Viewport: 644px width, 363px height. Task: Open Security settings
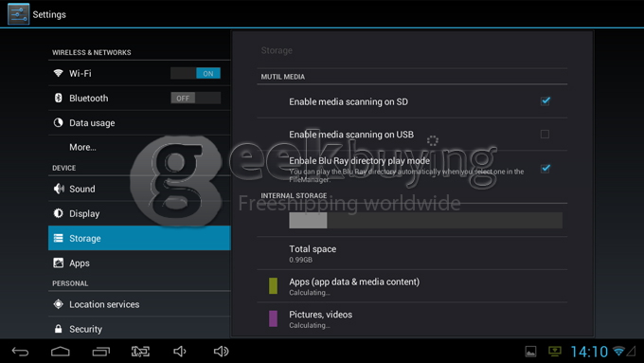139,329
